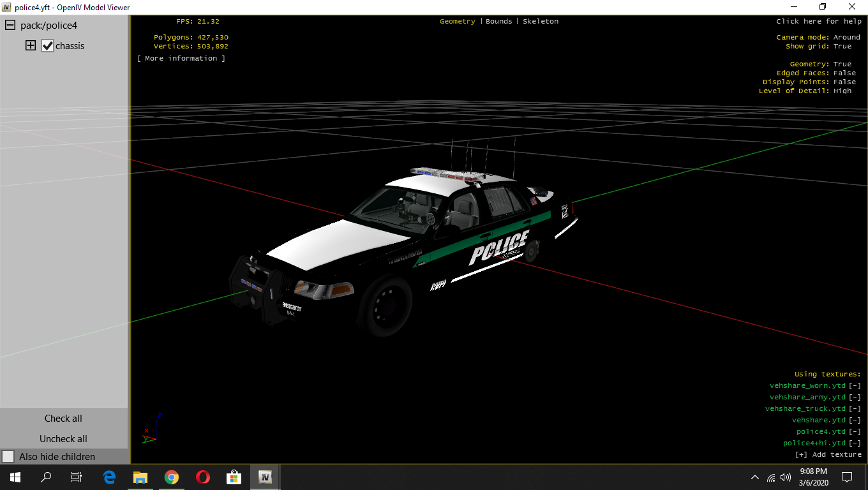The height and width of the screenshot is (490, 868).
Task: Open Microsoft Store taskbar icon
Action: (234, 477)
